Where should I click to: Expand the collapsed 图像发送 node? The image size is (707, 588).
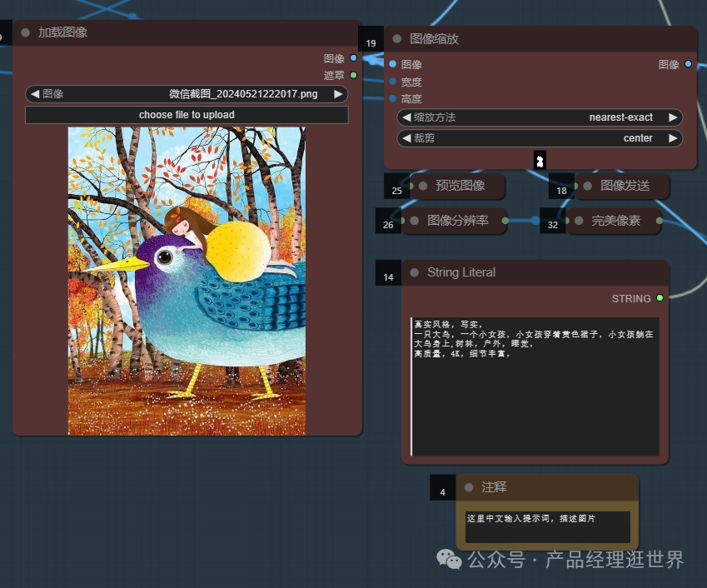point(587,186)
